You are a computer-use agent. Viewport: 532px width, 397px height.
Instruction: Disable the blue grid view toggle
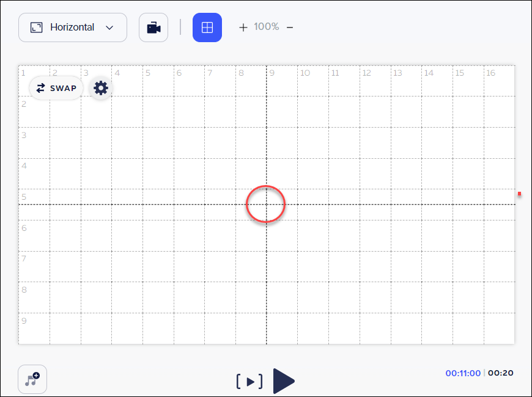coord(207,27)
